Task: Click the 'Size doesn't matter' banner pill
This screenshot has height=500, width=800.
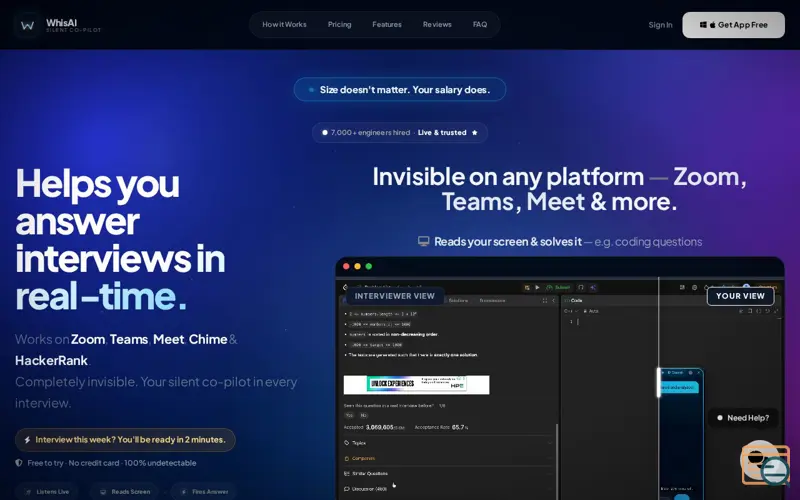Action: pos(399,89)
